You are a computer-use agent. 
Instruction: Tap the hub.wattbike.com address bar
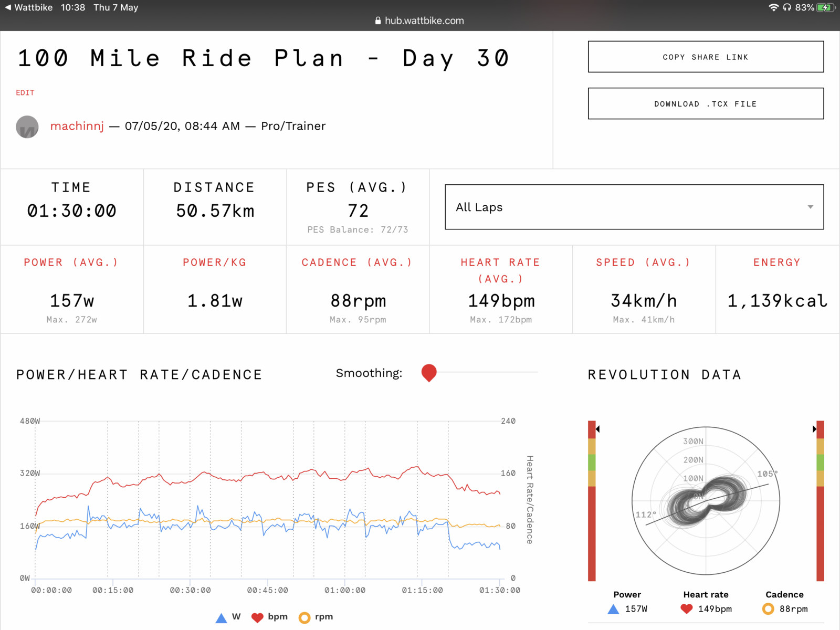point(424,21)
